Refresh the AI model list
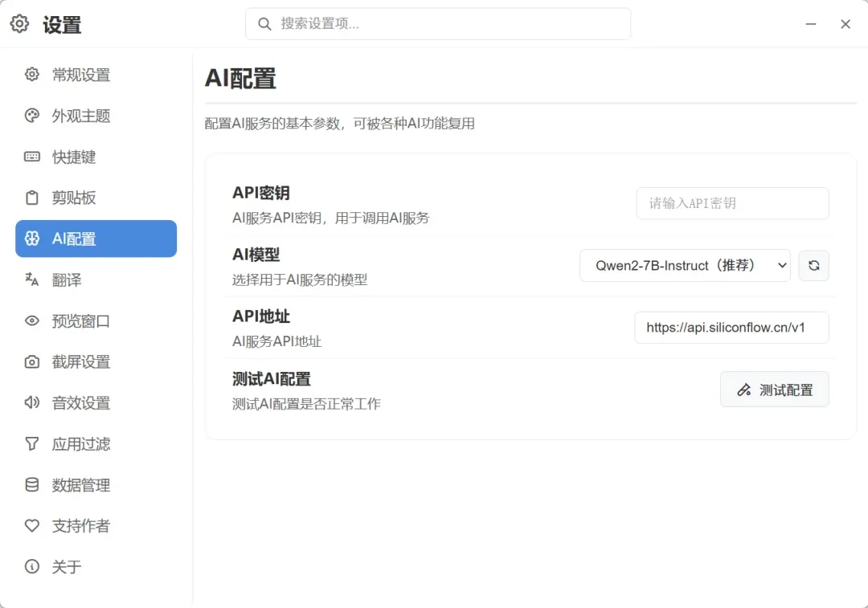The width and height of the screenshot is (868, 608). tap(813, 266)
